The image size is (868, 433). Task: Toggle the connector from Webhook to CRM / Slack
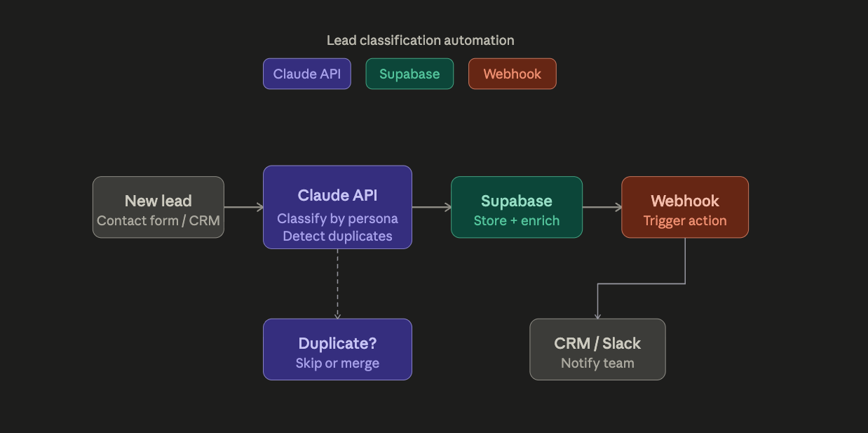pos(642,284)
